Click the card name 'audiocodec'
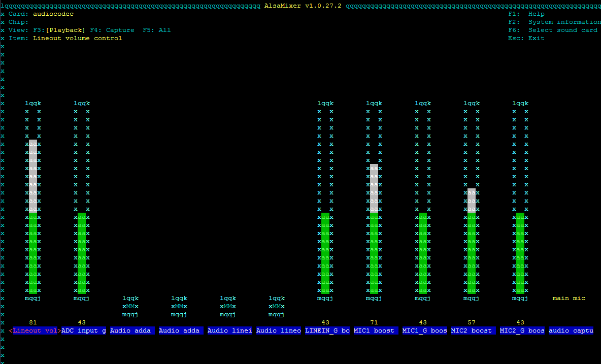Screen dimensions: 601x364 [x=53, y=14]
